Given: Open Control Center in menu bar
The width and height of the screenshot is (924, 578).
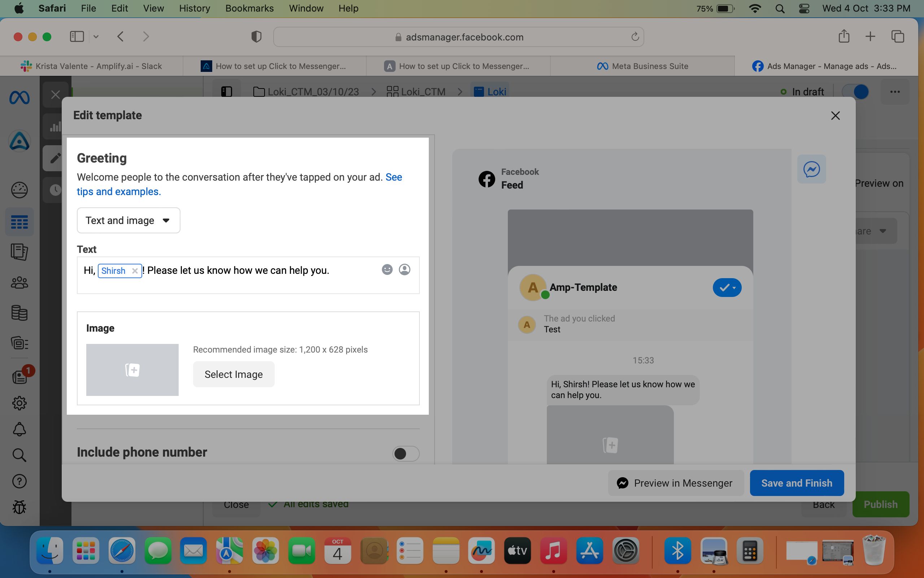Looking at the screenshot, I should (x=804, y=8).
